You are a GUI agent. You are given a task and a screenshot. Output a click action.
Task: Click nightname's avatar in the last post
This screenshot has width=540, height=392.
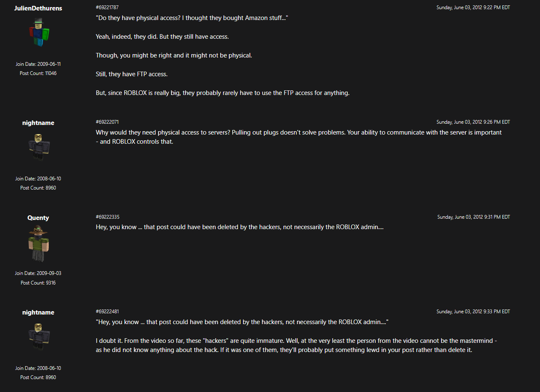[38, 337]
